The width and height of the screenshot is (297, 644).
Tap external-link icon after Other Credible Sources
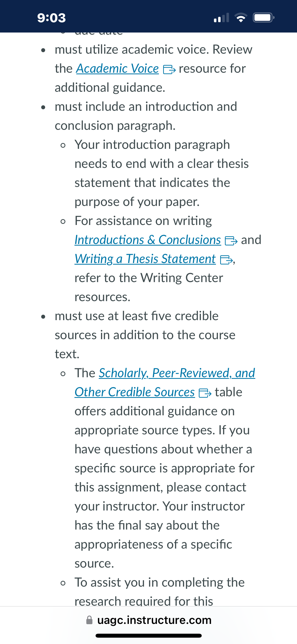pos(205,393)
